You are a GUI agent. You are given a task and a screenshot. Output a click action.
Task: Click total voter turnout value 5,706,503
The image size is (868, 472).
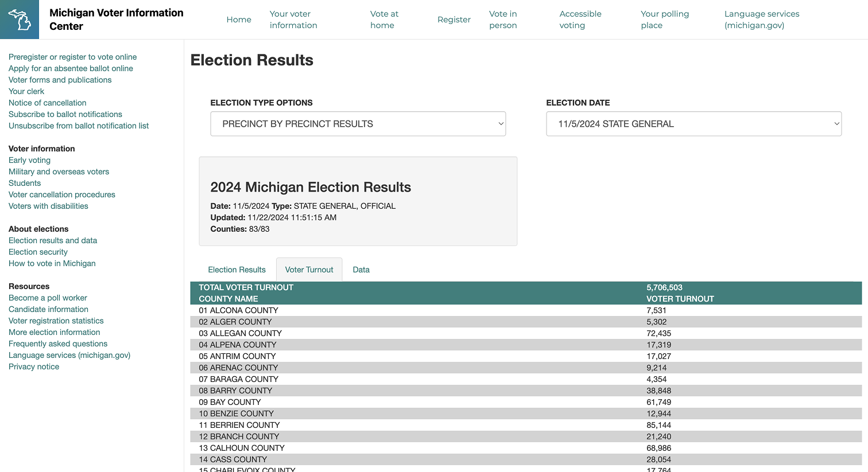tap(664, 287)
